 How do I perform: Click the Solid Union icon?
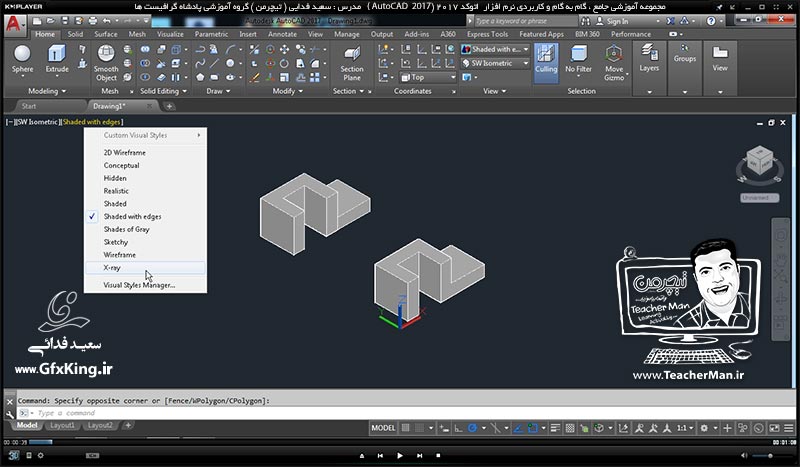pyautogui.click(x=145, y=50)
